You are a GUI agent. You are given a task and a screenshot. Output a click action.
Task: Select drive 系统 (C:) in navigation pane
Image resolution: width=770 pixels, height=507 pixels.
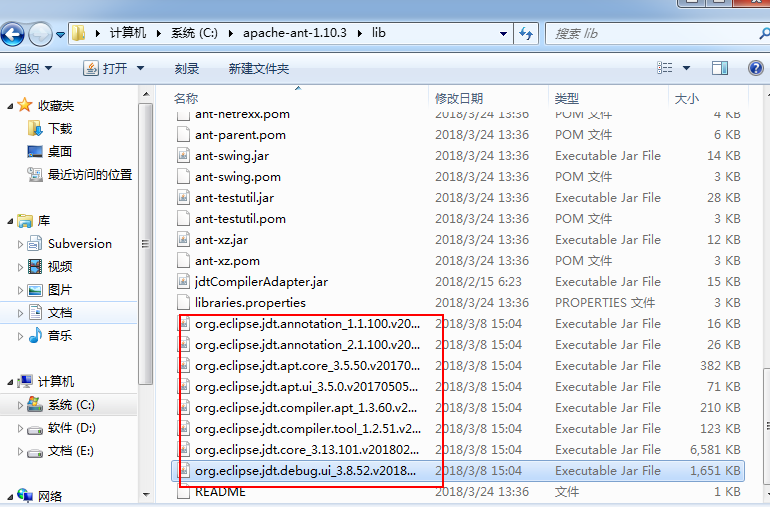point(71,405)
